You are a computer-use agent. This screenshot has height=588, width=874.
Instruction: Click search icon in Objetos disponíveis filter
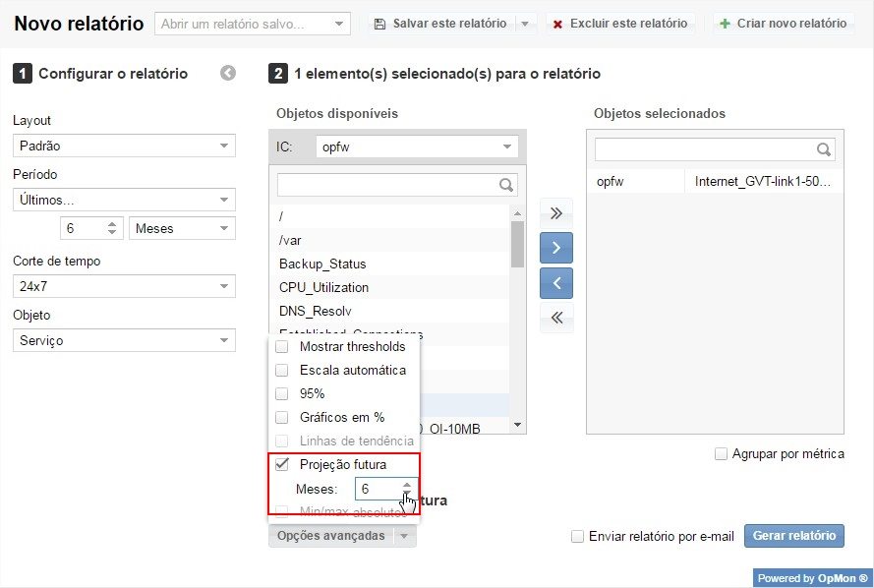click(506, 185)
